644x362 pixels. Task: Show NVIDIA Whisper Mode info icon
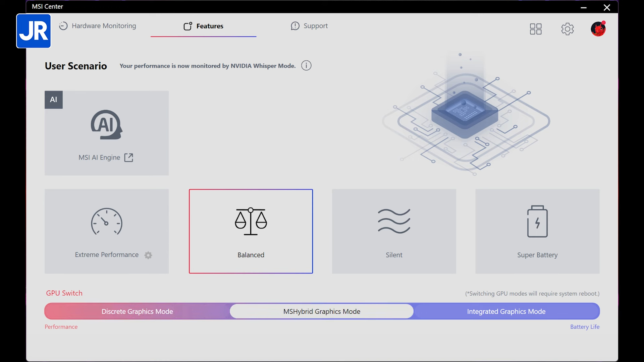click(306, 66)
